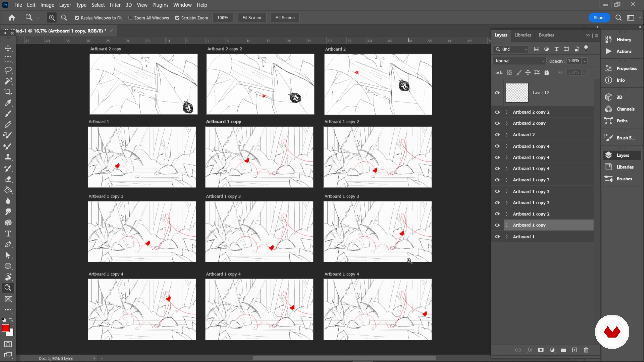Select the Eraser tool
This screenshot has height=362, width=644.
(x=8, y=179)
